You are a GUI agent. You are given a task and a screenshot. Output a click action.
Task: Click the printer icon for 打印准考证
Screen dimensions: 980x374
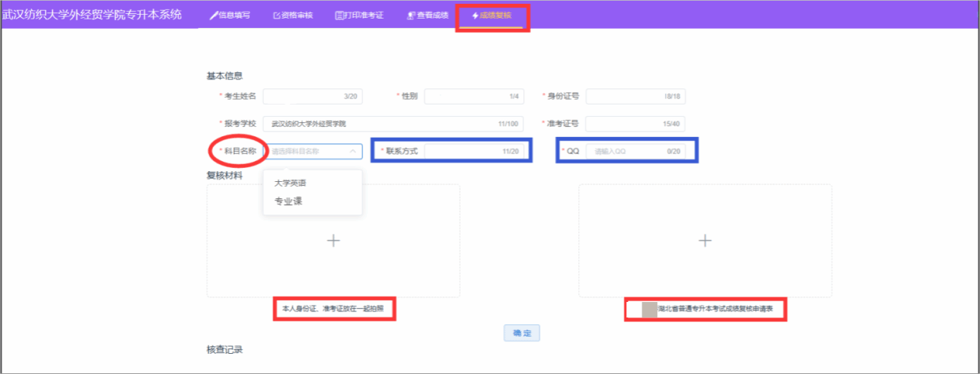pyautogui.click(x=340, y=15)
